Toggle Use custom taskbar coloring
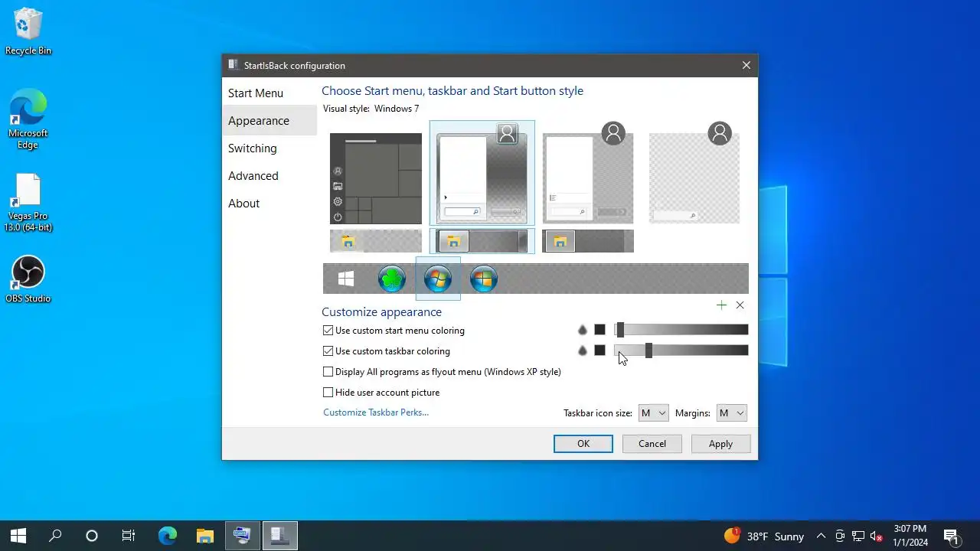The height and width of the screenshot is (551, 980). tap(387, 351)
